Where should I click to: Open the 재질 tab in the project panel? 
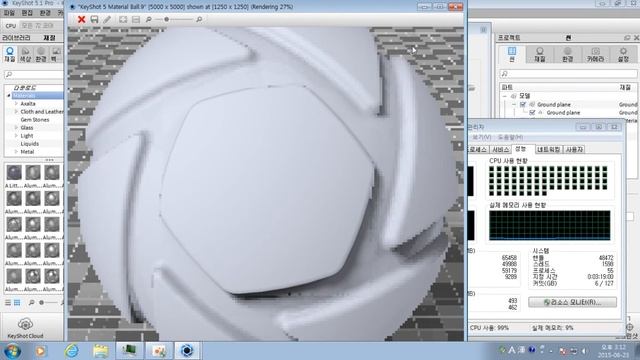tap(540, 54)
